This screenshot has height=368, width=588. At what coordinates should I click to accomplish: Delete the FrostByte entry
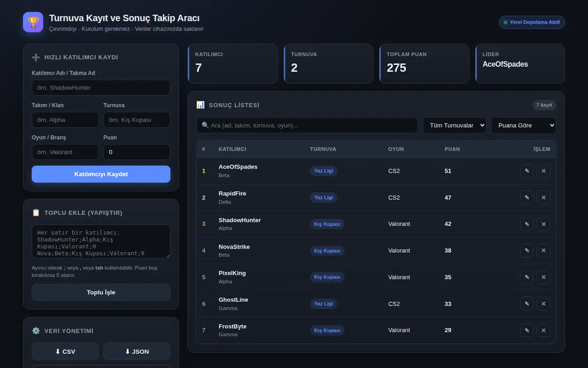(543, 330)
